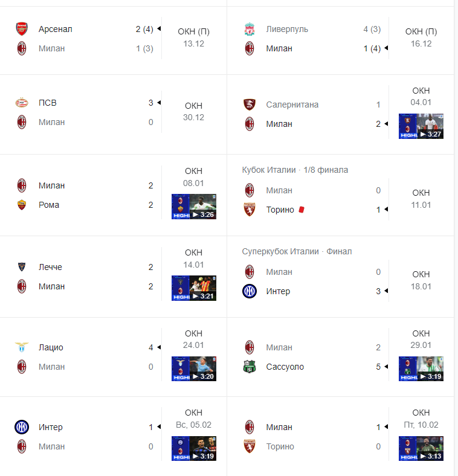
Task: Click the Inter logo in Supercup final
Action: click(x=249, y=291)
